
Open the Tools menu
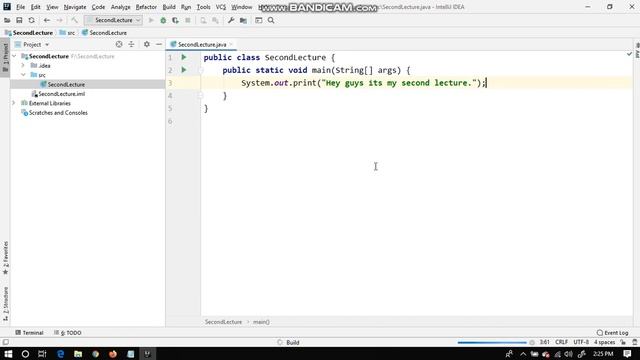pyautogui.click(x=203, y=7)
